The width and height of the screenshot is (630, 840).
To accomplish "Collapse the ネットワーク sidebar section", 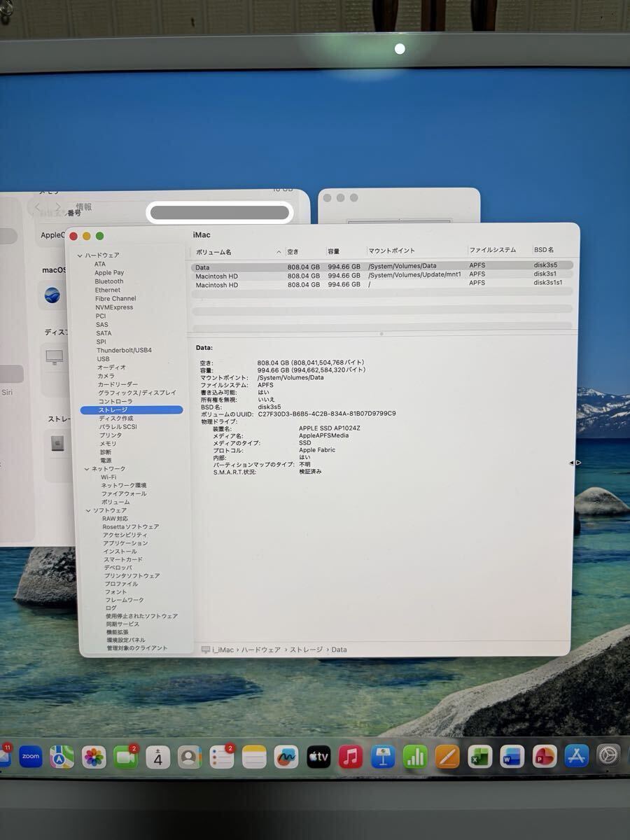I will tap(88, 468).
